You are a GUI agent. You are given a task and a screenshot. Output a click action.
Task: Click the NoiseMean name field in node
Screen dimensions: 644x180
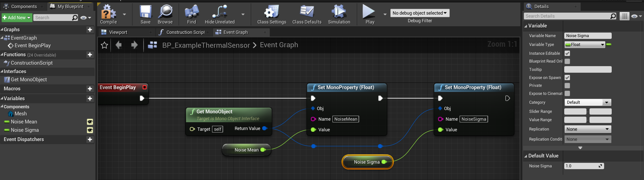tap(346, 119)
